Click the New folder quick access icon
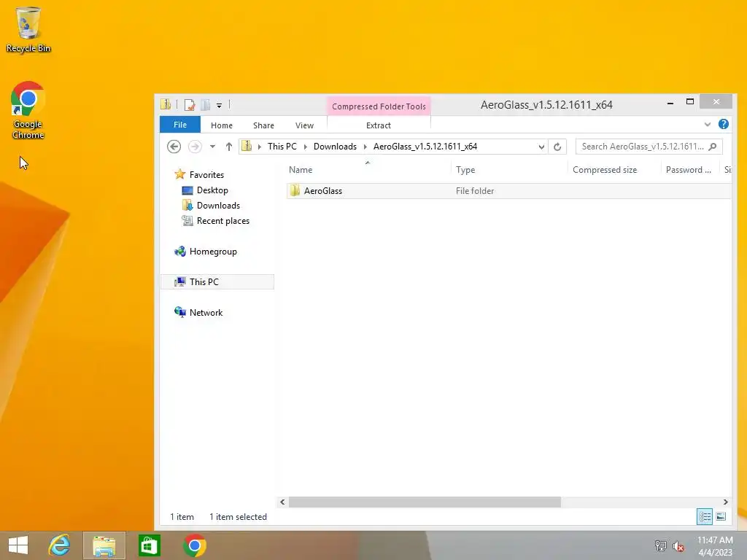747x560 pixels. tap(205, 105)
